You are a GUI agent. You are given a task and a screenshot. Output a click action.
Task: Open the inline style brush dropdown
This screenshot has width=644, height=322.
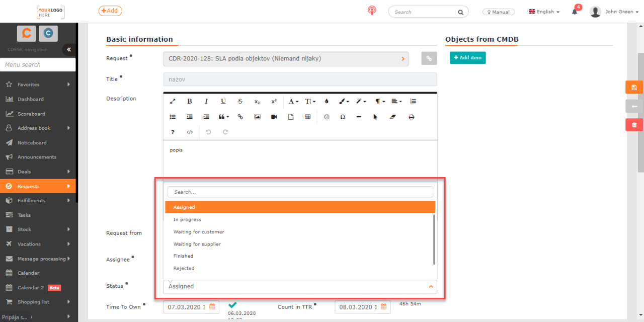345,101
